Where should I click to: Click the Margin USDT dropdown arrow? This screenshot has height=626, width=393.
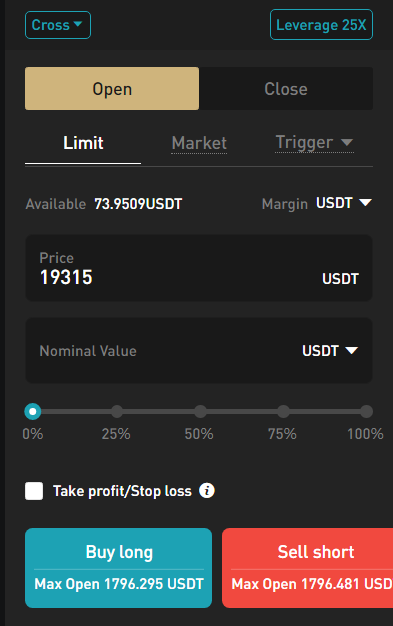(365, 202)
